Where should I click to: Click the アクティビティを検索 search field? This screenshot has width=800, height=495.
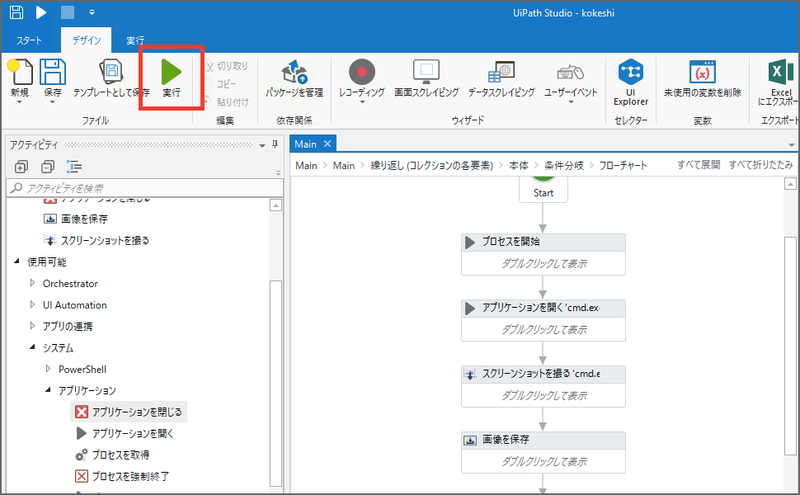[x=145, y=188]
